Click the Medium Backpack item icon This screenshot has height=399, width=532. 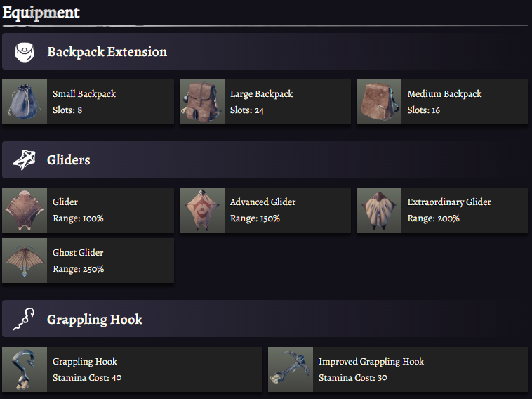click(x=379, y=102)
